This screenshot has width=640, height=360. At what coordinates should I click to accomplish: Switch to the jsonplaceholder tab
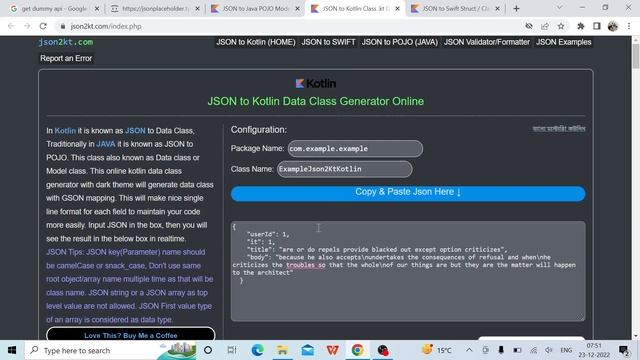[156, 8]
